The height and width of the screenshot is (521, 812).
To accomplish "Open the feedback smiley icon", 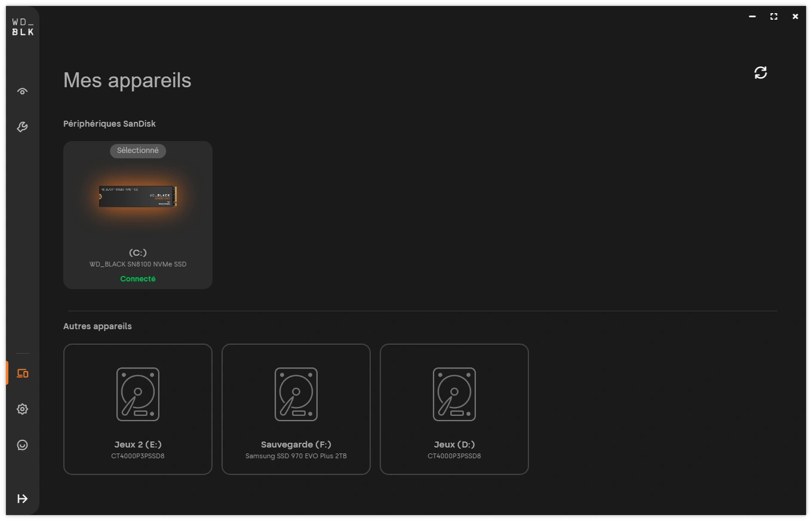I will (22, 445).
